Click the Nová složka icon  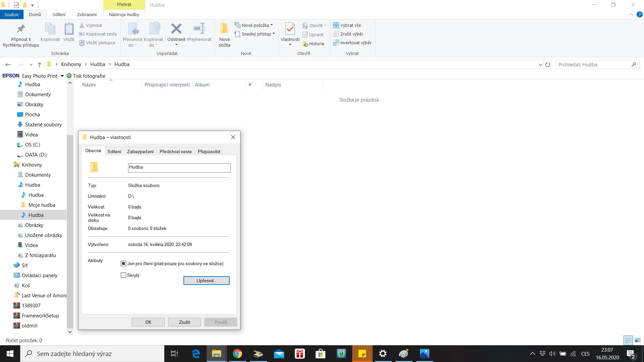point(224,29)
